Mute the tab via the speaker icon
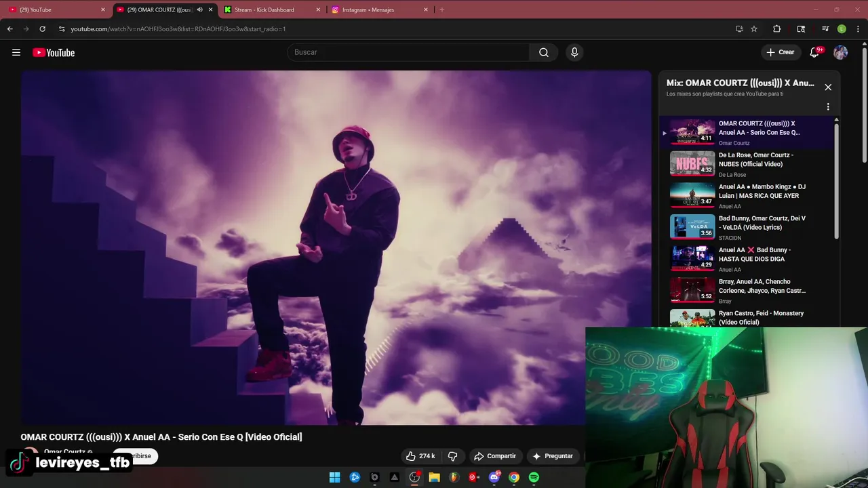The width and height of the screenshot is (868, 488). [199, 9]
